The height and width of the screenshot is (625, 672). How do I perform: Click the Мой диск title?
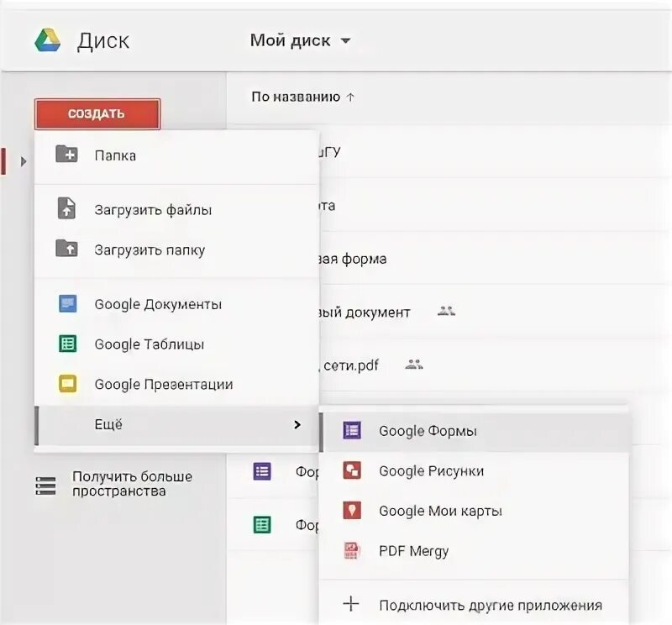[x=290, y=40]
